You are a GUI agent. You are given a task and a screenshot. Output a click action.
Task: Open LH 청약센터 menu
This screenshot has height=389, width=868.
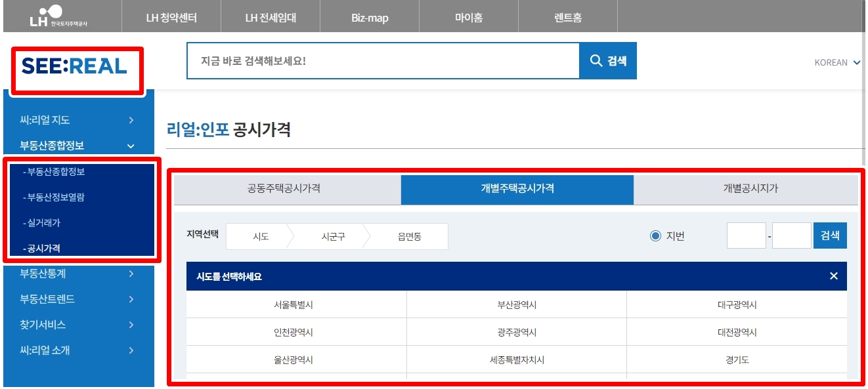[171, 18]
